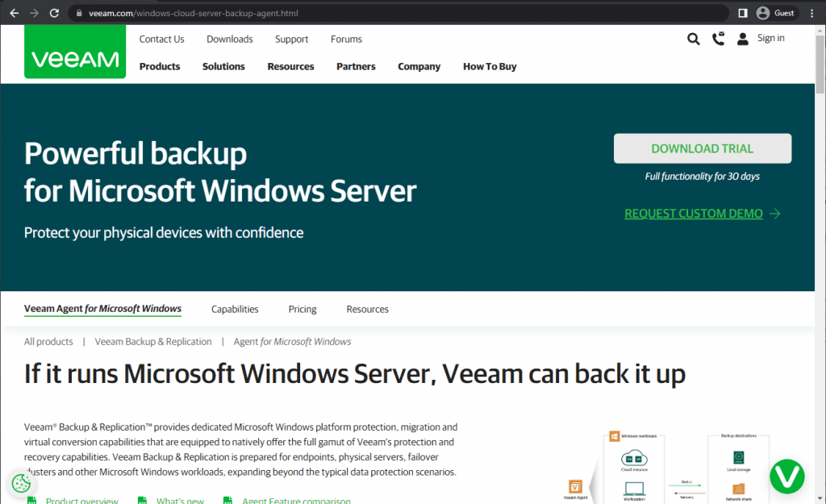826x504 pixels.
Task: Click the Veeam logo in header
Action: tap(75, 52)
